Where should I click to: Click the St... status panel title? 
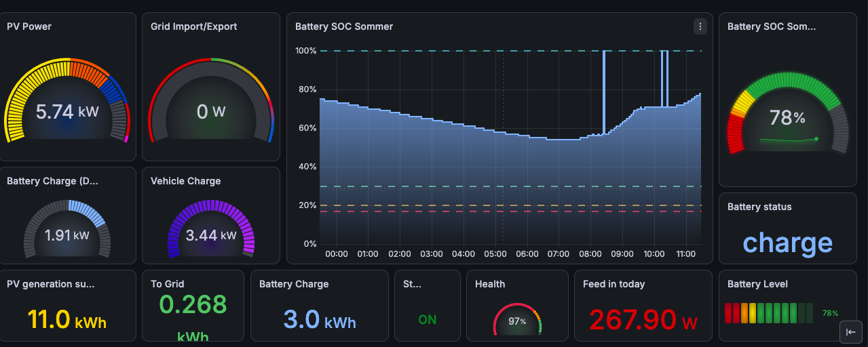pos(412,284)
